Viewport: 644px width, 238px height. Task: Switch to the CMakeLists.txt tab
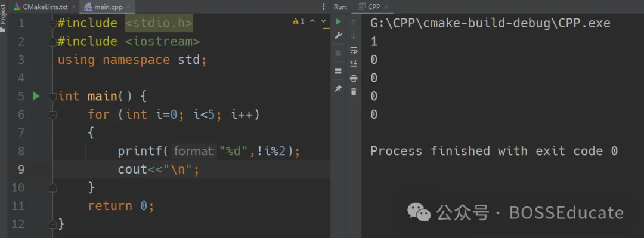coord(41,7)
